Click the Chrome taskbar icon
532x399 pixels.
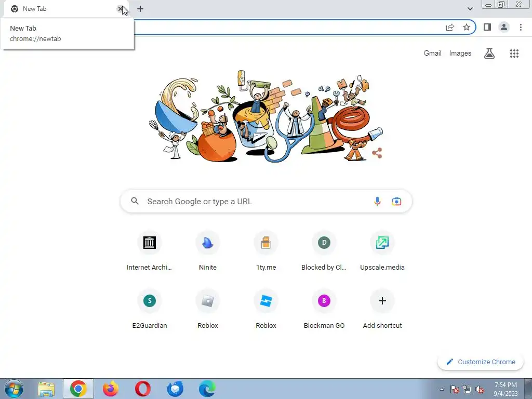[x=78, y=389]
